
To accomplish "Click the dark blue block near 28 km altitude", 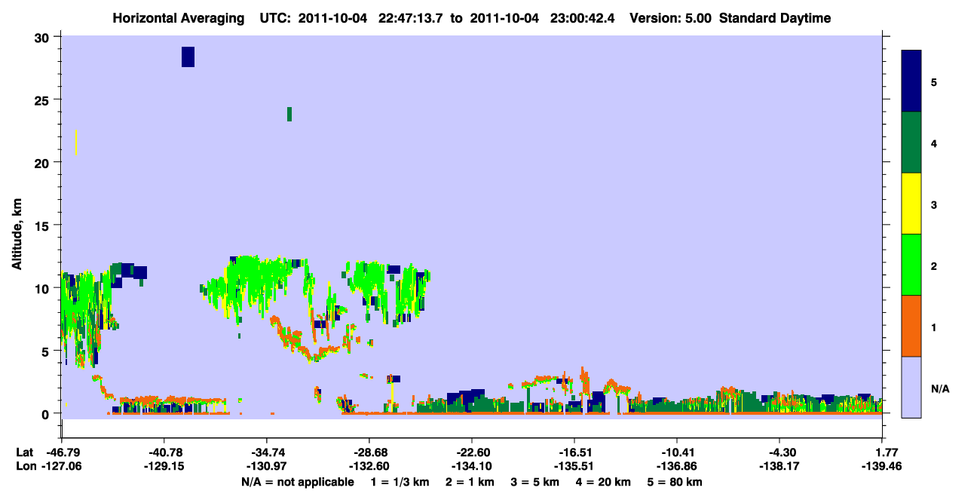I will point(188,57).
